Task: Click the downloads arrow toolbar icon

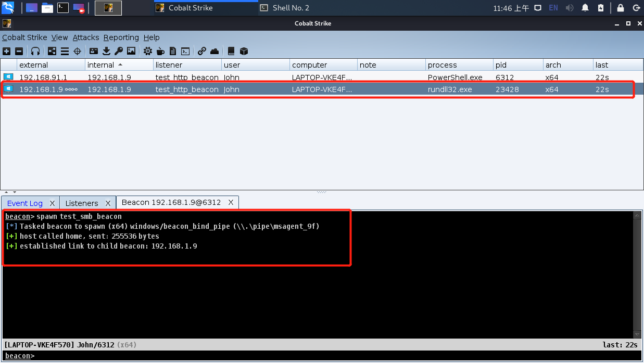Action: [107, 51]
